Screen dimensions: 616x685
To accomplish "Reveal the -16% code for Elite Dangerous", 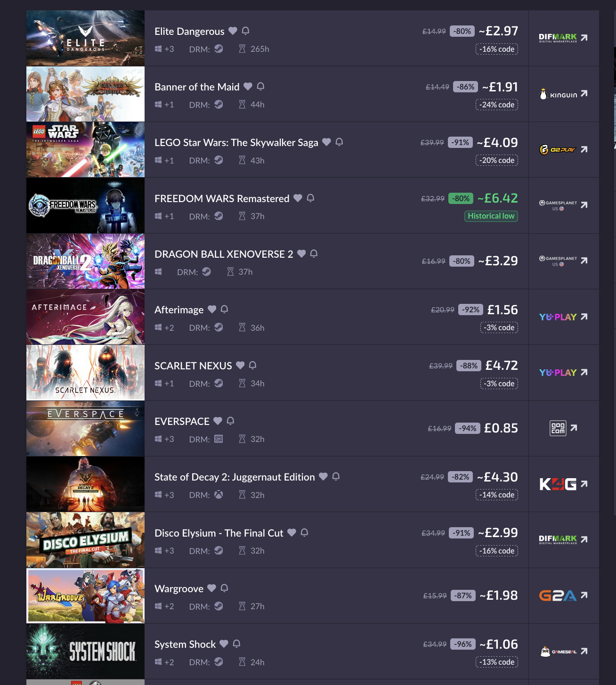I will (x=497, y=49).
